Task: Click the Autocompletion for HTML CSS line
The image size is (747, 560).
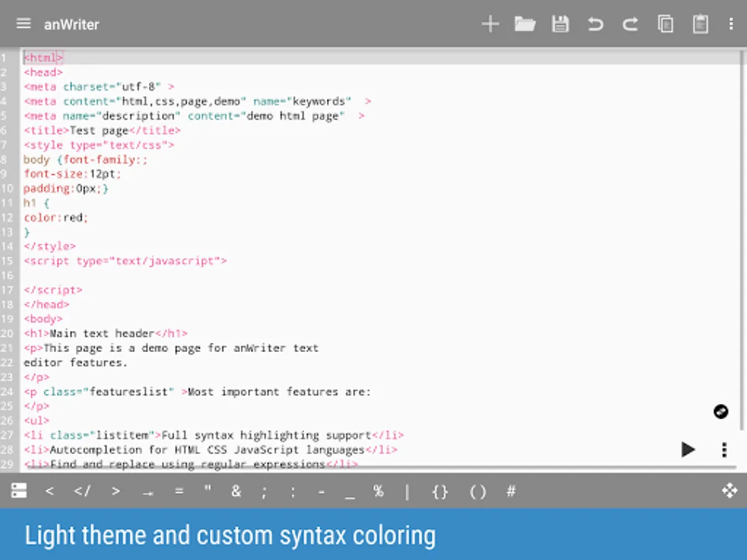Action: 210,449
